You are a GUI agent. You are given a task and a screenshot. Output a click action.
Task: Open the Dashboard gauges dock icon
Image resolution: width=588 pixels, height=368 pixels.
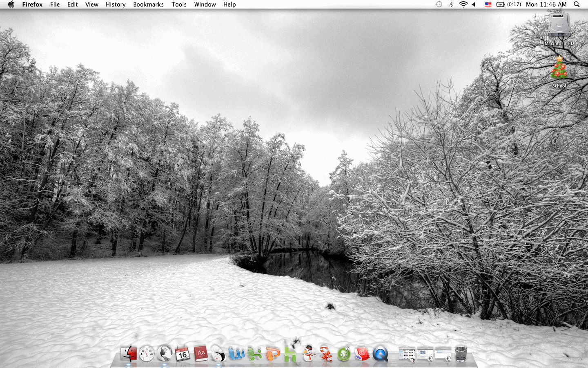coord(147,354)
